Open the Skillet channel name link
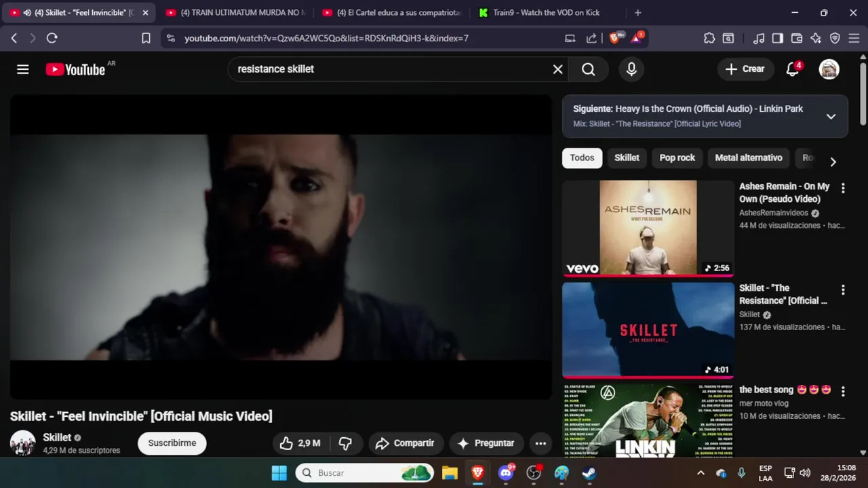Image resolution: width=868 pixels, height=488 pixels. tap(57, 437)
